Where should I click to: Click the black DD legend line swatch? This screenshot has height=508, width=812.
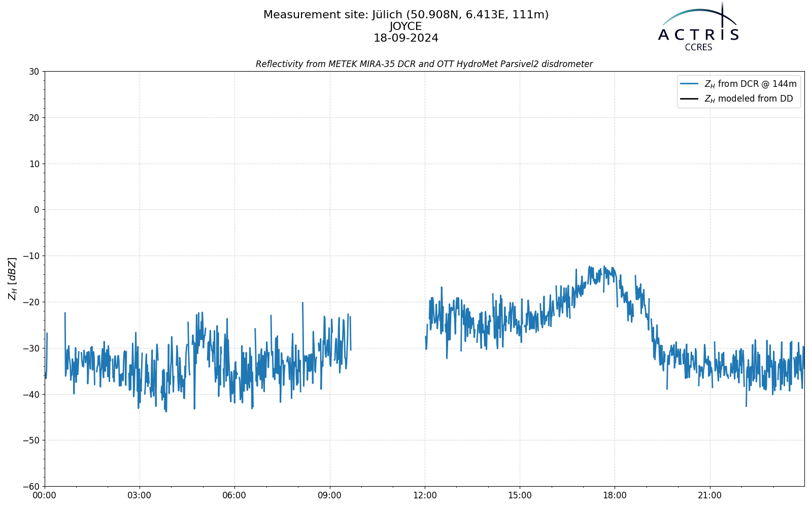click(x=690, y=99)
